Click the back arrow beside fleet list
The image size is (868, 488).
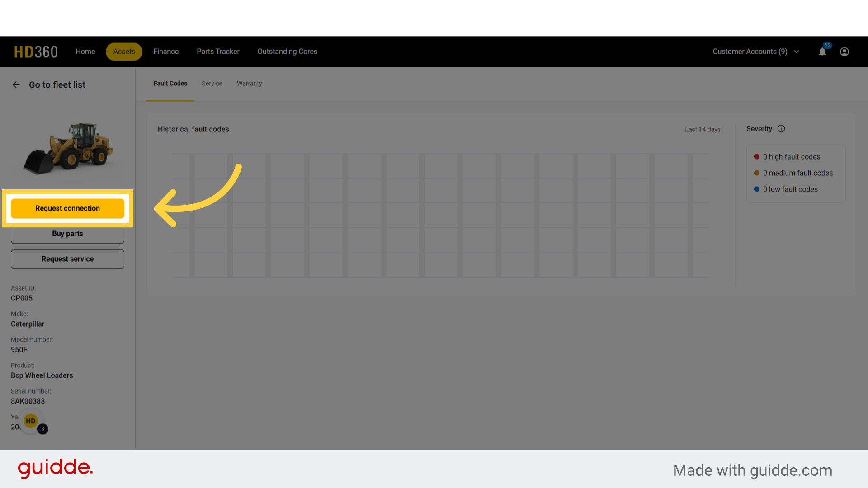(x=16, y=85)
